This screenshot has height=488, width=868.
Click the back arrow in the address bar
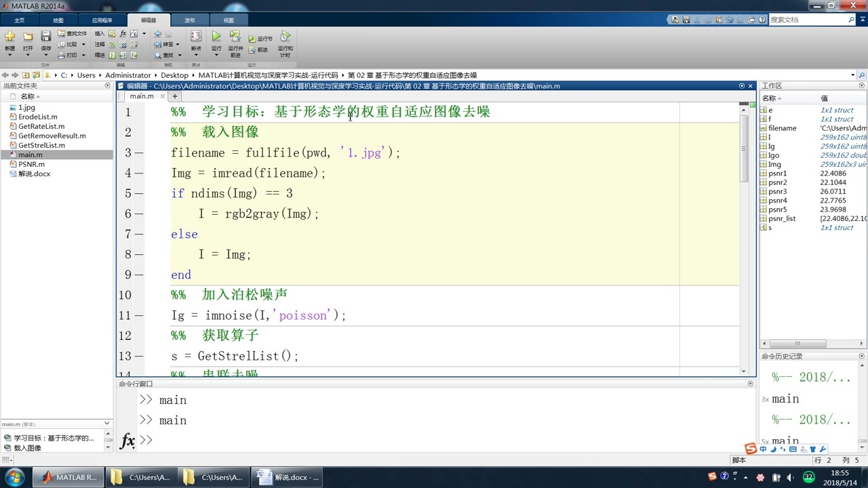[x=5, y=75]
